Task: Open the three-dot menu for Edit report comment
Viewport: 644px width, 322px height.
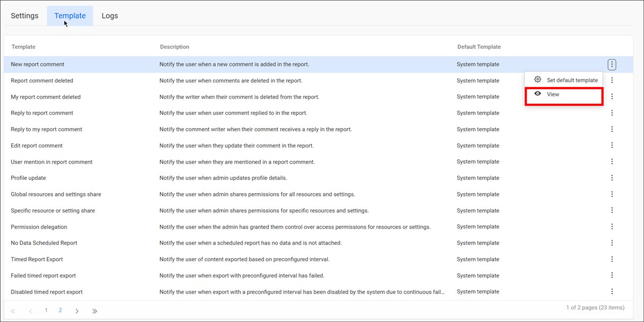Action: pos(612,145)
